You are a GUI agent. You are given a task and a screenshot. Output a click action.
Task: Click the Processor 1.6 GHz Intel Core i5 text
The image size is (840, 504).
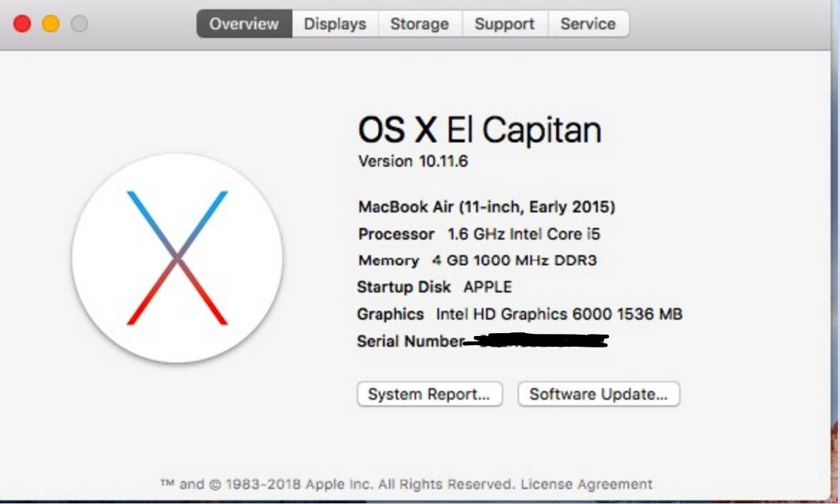point(479,234)
